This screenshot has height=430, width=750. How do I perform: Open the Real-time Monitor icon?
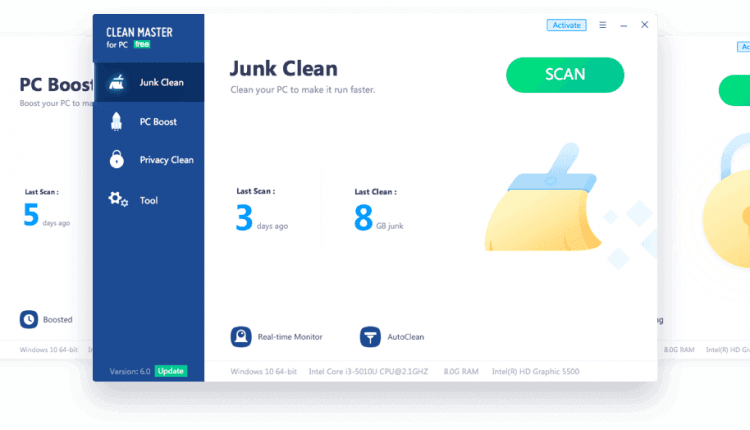pyautogui.click(x=241, y=337)
